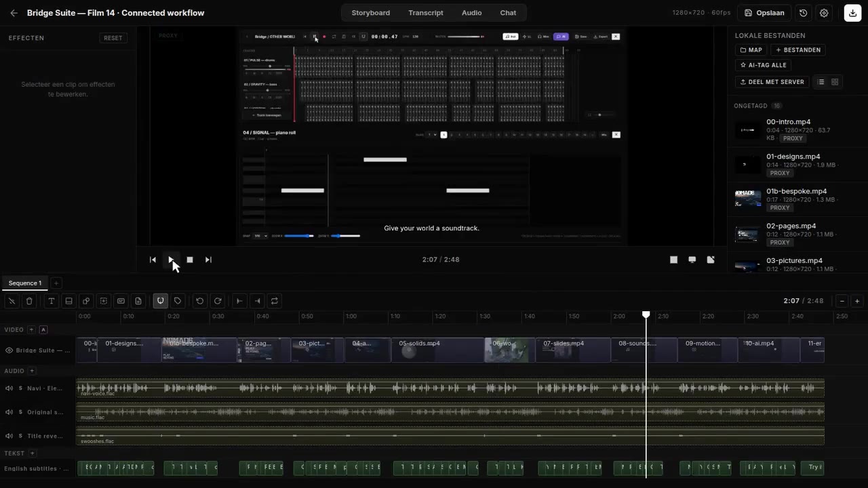
Task: Add a new sequence tab
Action: [x=56, y=283]
